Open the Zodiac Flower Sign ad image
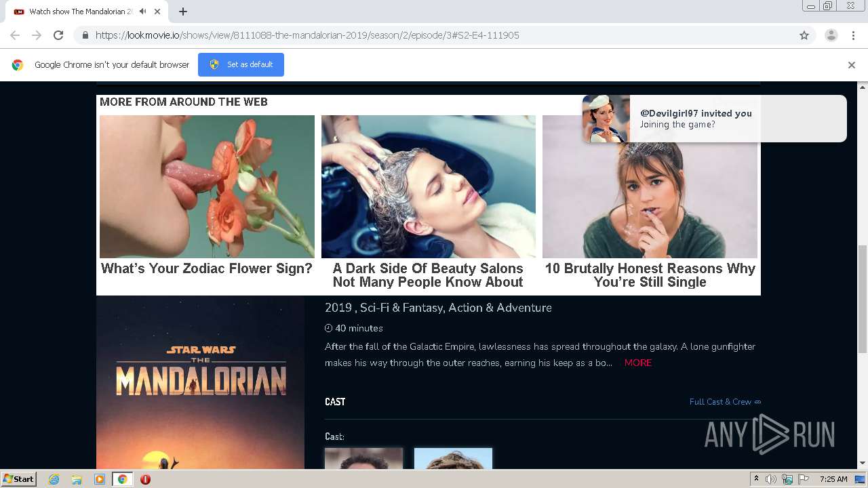Screen dimensions: 868x488 pyautogui.click(x=207, y=186)
